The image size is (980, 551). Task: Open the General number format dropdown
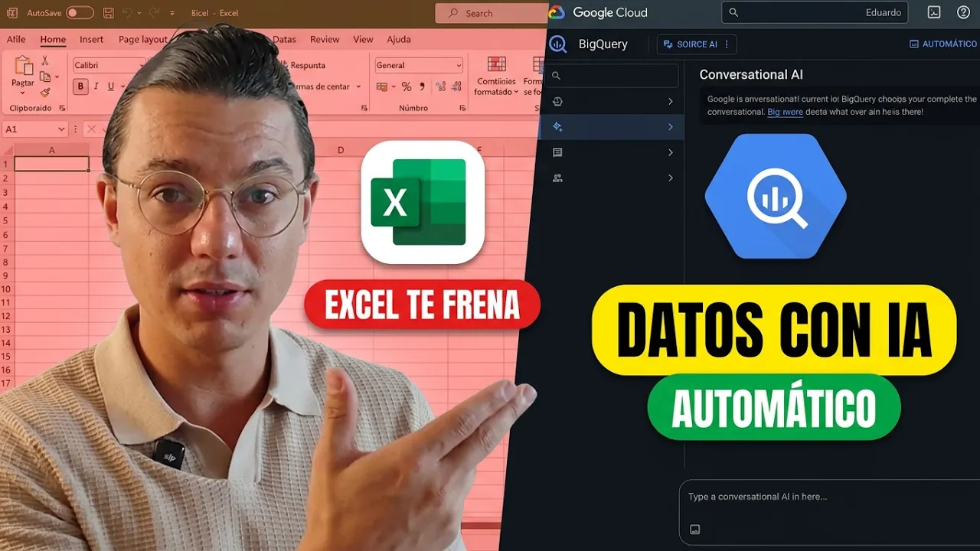[419, 66]
